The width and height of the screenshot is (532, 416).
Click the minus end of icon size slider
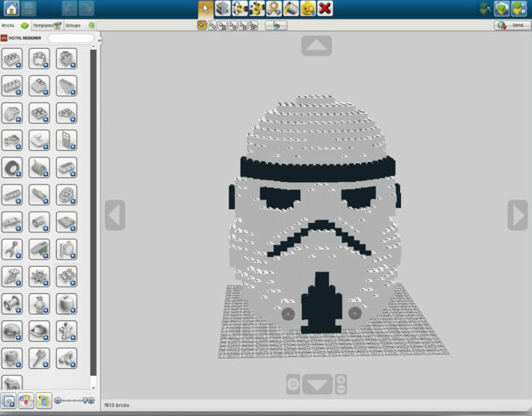(x=58, y=400)
